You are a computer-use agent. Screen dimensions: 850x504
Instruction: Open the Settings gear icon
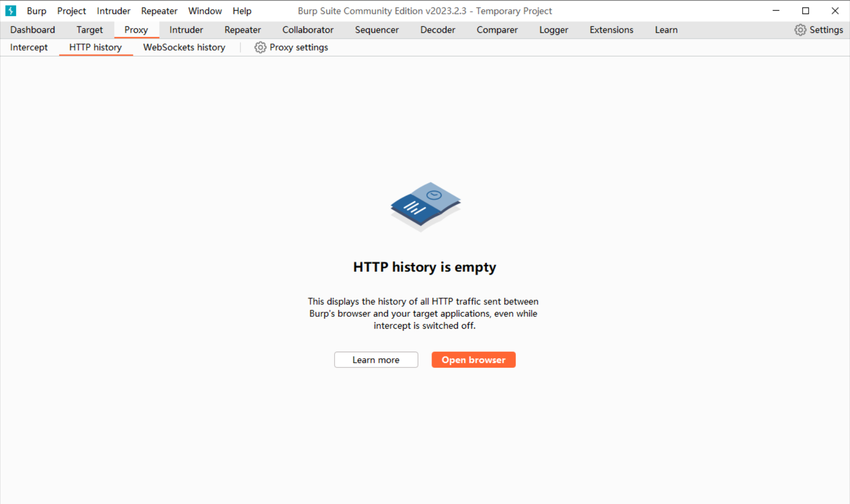pos(800,30)
